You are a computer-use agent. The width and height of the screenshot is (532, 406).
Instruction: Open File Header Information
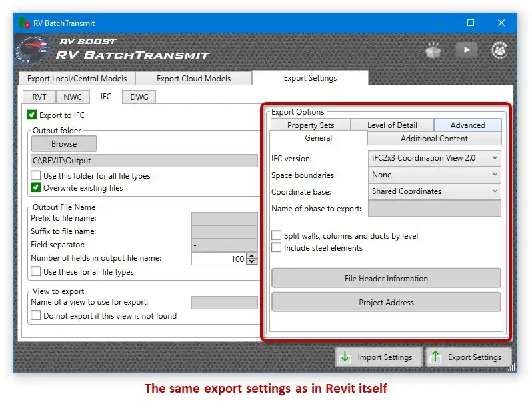click(386, 278)
